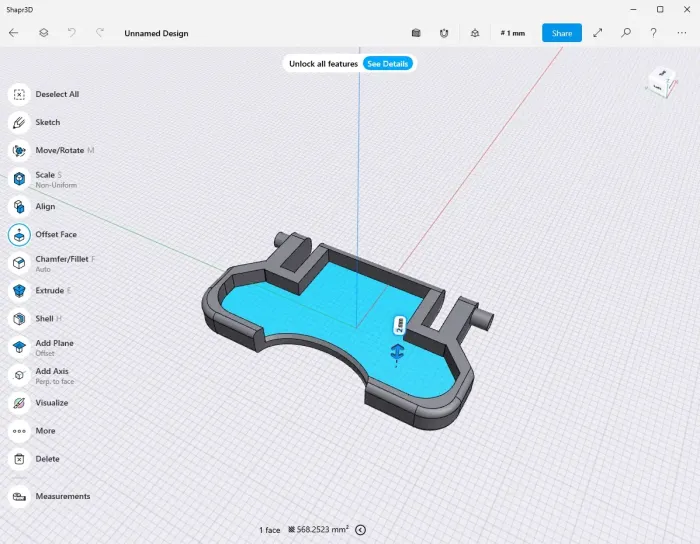Open the Items layers icon

pos(43,33)
